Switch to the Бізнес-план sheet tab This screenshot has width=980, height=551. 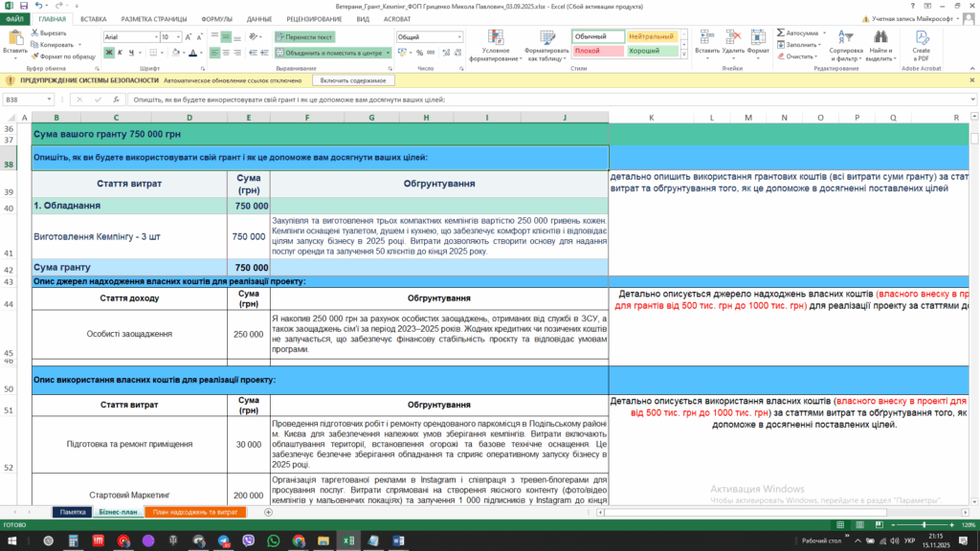point(118,513)
